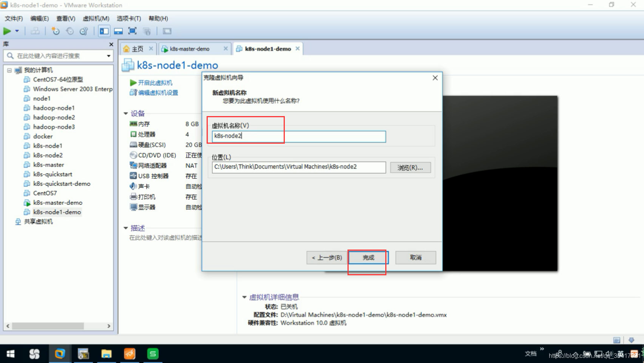Click the 声卡 sound card icon
The height and width of the screenshot is (363, 644).
133,186
